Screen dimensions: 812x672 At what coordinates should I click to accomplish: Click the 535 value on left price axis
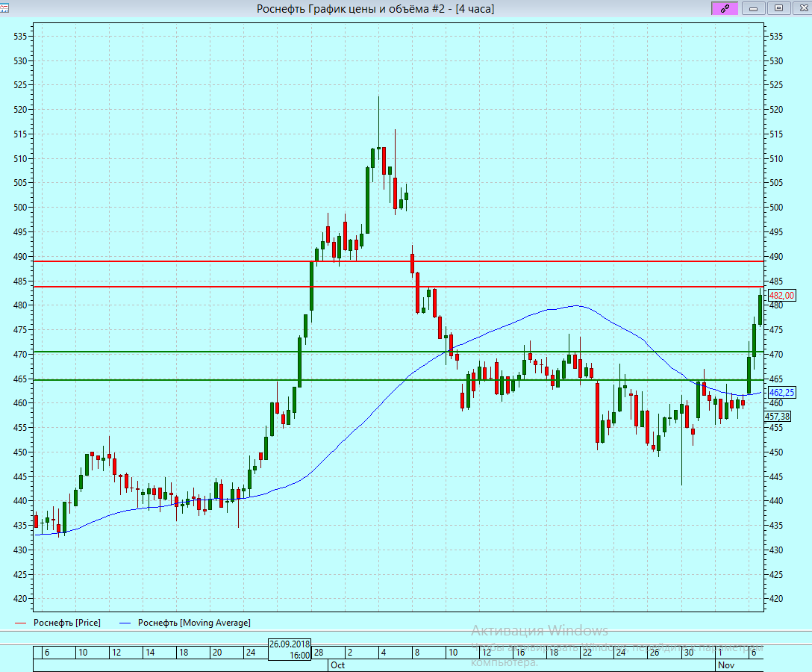point(20,37)
